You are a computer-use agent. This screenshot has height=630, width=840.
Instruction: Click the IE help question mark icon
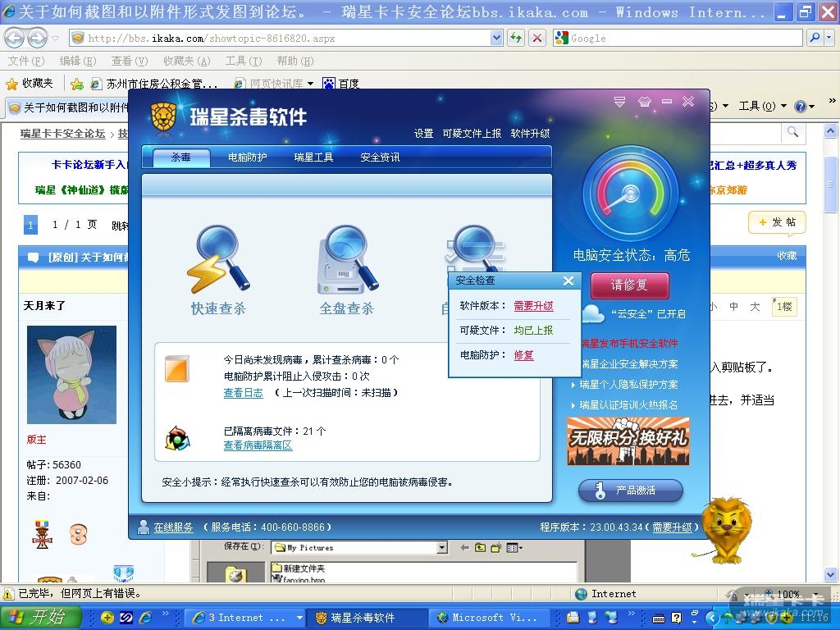pyautogui.click(x=801, y=106)
